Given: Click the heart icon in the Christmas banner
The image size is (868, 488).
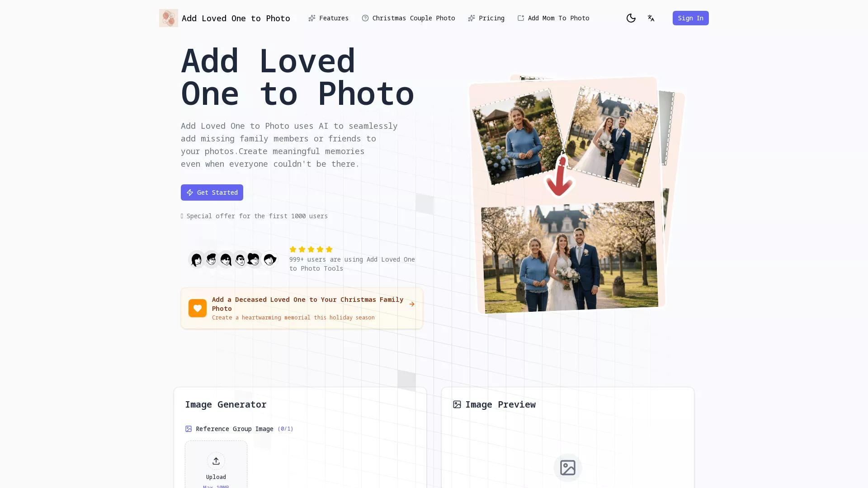Looking at the screenshot, I should (x=197, y=308).
